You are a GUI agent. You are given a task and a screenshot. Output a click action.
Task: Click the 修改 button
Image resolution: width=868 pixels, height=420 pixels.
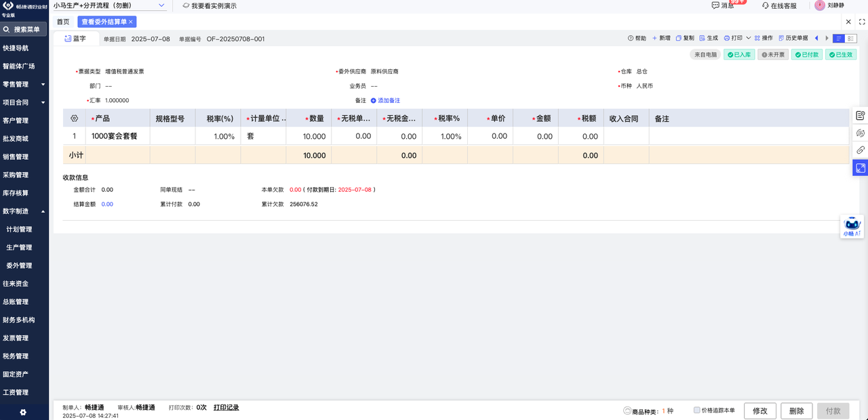pyautogui.click(x=760, y=411)
